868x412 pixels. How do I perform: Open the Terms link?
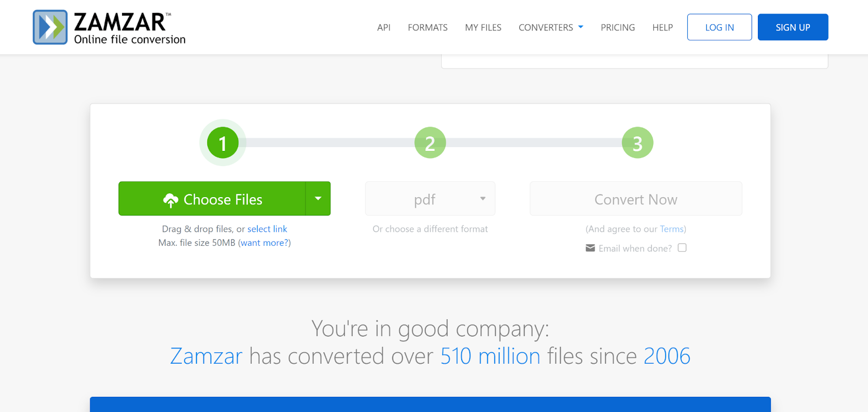click(672, 229)
